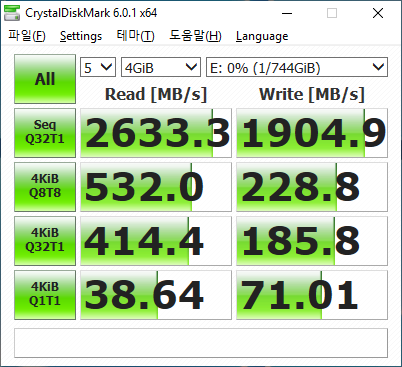
Task: Open the 테마(T) theme menu
Action: [x=136, y=36]
